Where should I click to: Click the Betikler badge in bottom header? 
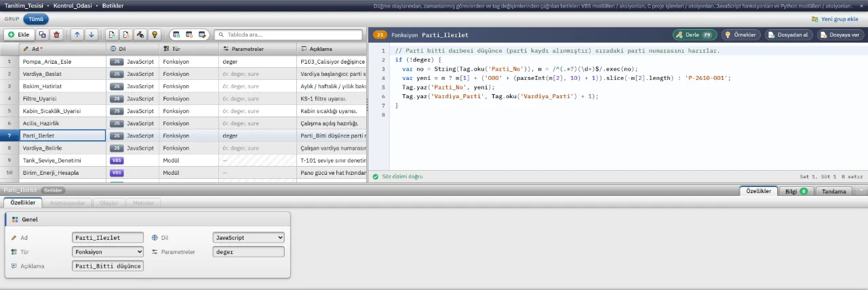click(54, 190)
